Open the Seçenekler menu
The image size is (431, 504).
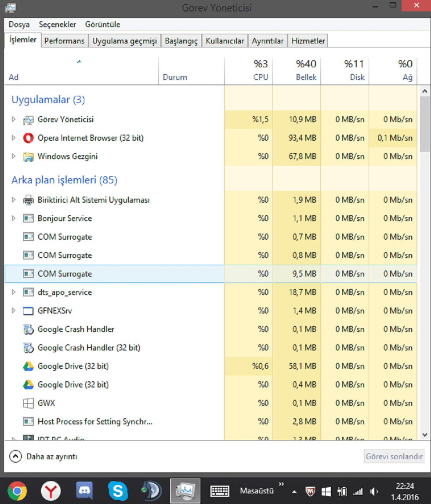tap(57, 25)
